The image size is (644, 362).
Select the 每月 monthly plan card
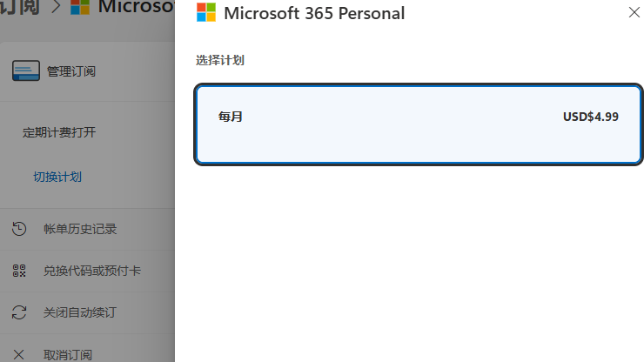(x=418, y=124)
